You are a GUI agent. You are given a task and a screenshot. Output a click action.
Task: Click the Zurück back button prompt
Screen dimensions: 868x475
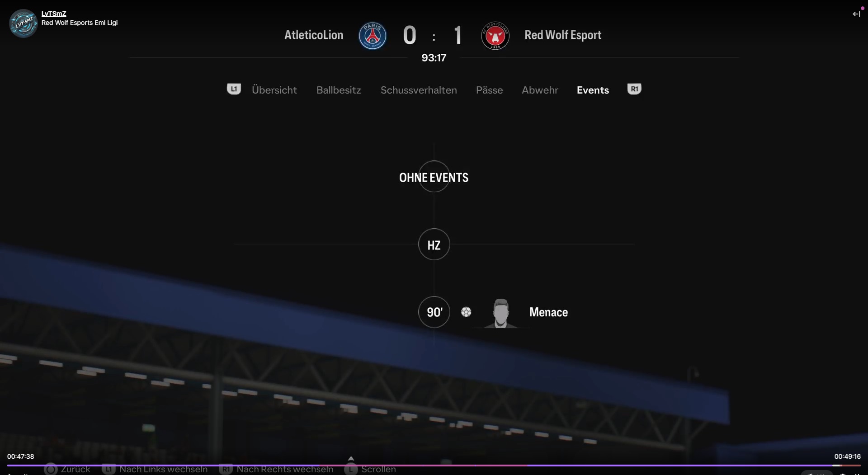(x=67, y=469)
